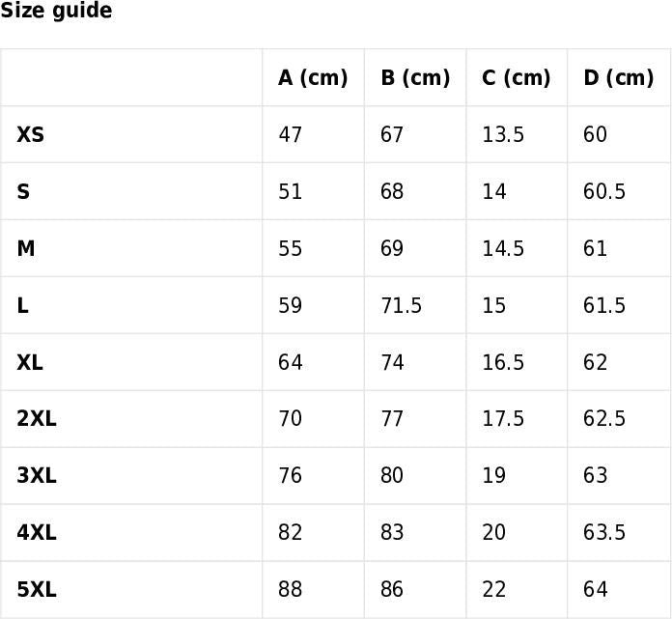
Task: Select the 60.5 value in S row
Action: 604,192
